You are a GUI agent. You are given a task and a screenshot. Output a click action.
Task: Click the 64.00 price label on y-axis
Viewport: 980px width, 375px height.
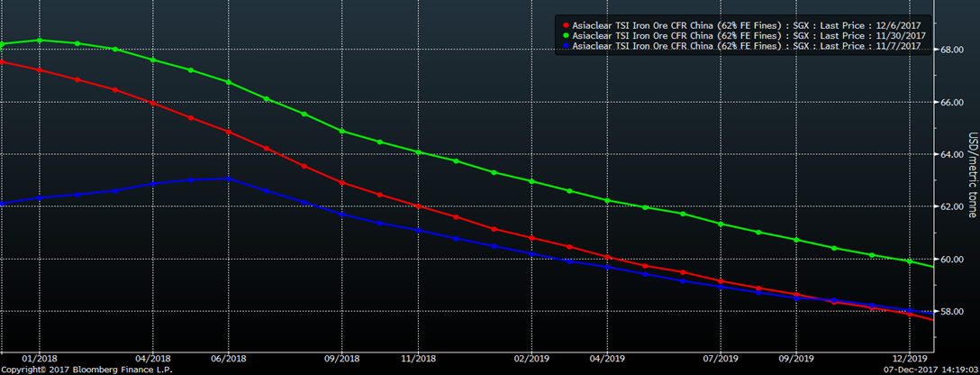tap(954, 154)
